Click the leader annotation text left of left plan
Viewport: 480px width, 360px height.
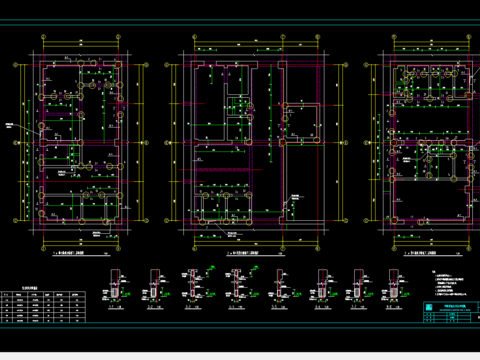pyautogui.click(x=9, y=126)
